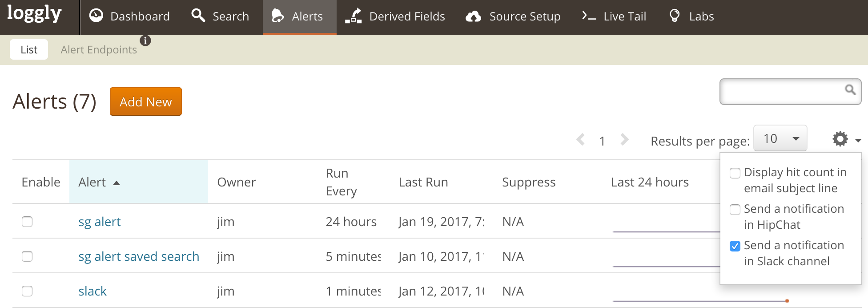This screenshot has height=308, width=868.
Task: Open the Dashboard page
Action: tap(129, 16)
